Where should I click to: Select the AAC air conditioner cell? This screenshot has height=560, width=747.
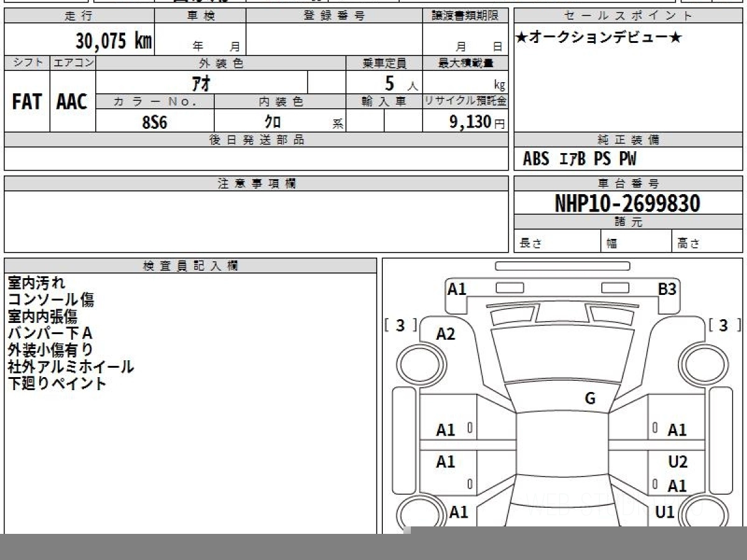pos(72,102)
